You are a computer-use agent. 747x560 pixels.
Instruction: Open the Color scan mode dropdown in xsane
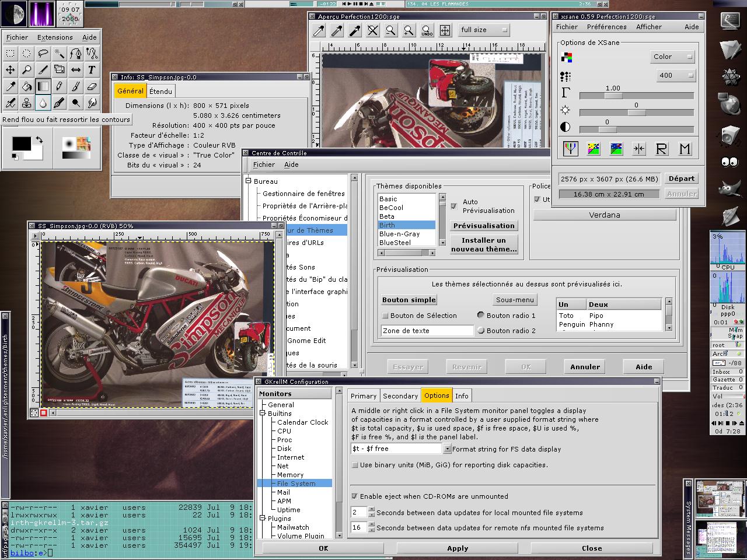(x=672, y=57)
